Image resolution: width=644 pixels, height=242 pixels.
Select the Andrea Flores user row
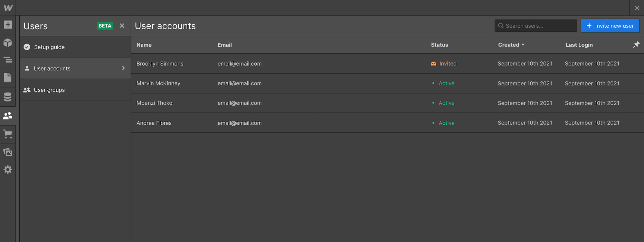pyautogui.click(x=387, y=123)
